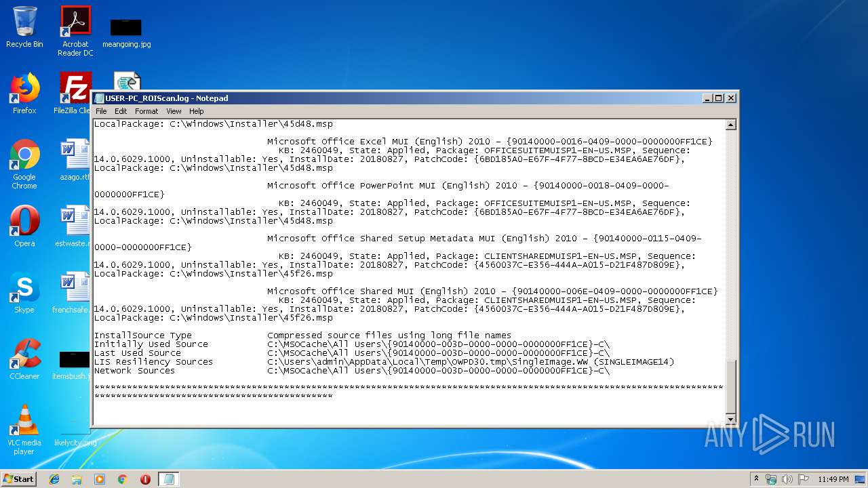This screenshot has height=488, width=868.
Task: Open the Recycle Bin desktop icon
Action: pos(24,27)
